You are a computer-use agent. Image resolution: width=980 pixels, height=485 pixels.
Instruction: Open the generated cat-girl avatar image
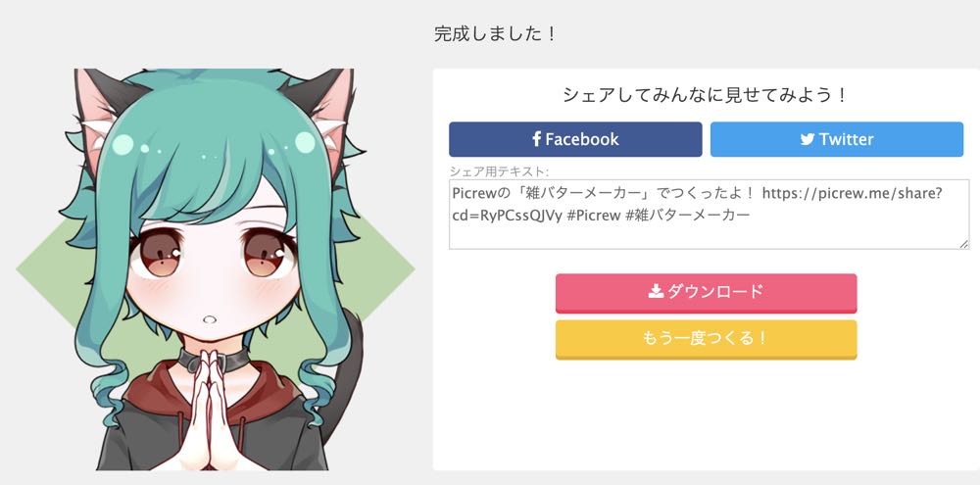tap(215, 269)
